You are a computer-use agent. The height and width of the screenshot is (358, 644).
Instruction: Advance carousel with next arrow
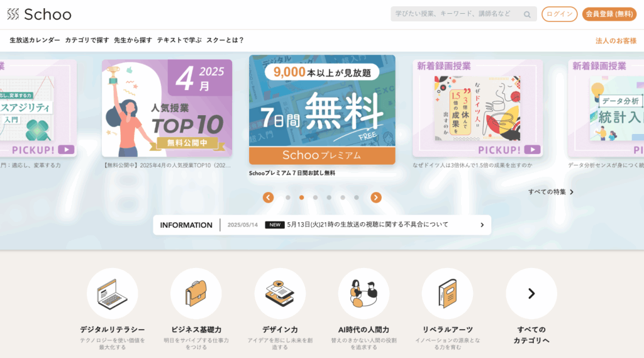coord(376,198)
